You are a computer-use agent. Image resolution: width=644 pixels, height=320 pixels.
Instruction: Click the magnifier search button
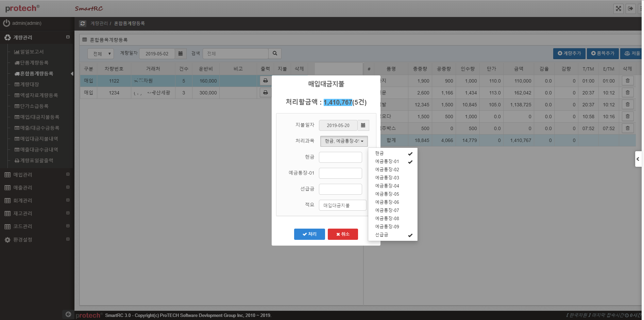click(275, 53)
